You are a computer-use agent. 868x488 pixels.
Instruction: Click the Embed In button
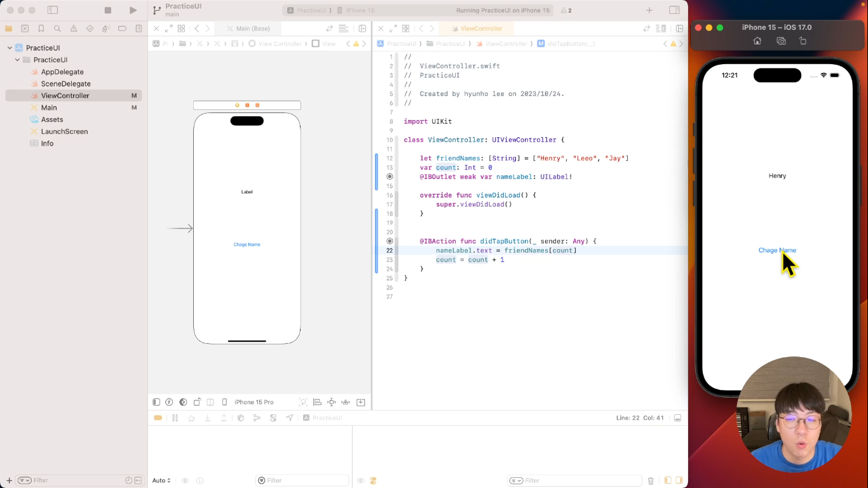(361, 402)
